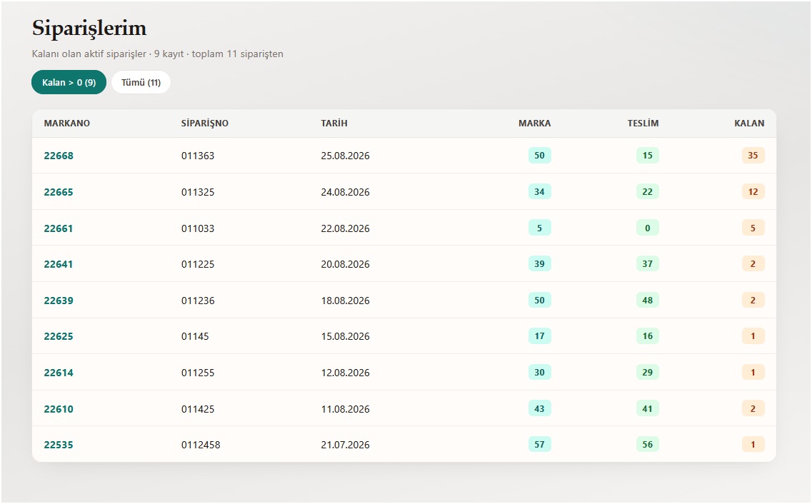Click the TESLİM column header
Screen dimensions: 812x504
point(643,124)
